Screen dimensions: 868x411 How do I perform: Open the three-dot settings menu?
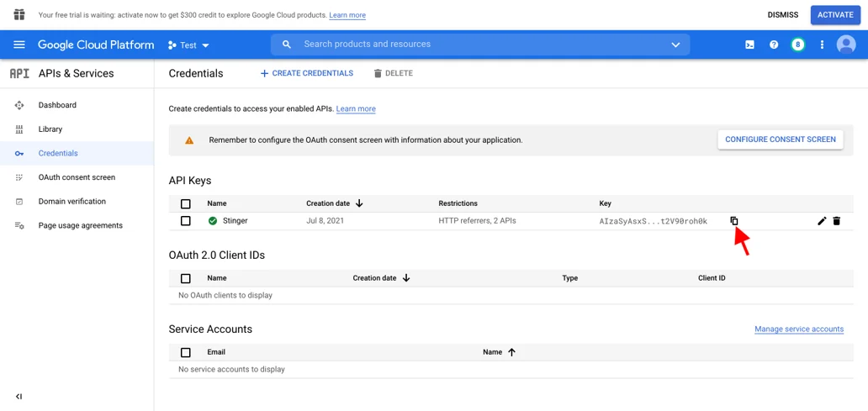pyautogui.click(x=822, y=45)
